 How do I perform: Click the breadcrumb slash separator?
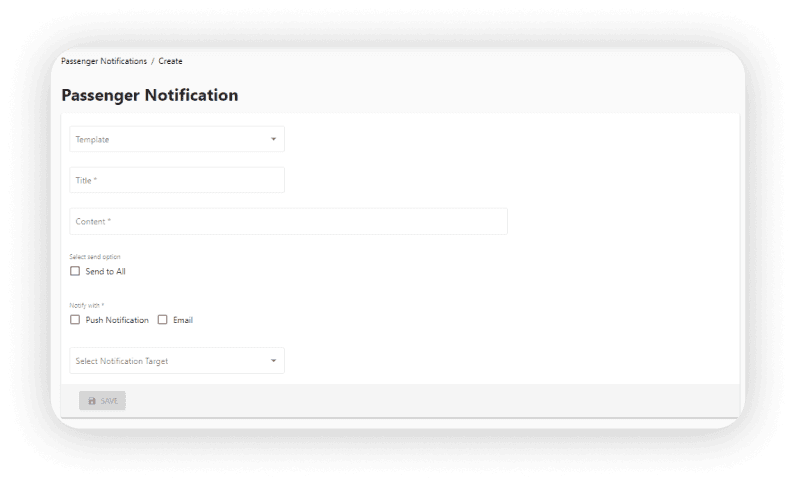tap(152, 61)
